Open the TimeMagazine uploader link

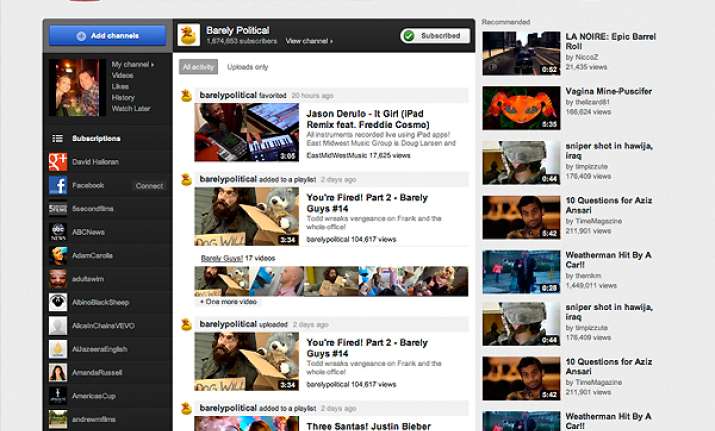coord(598,221)
